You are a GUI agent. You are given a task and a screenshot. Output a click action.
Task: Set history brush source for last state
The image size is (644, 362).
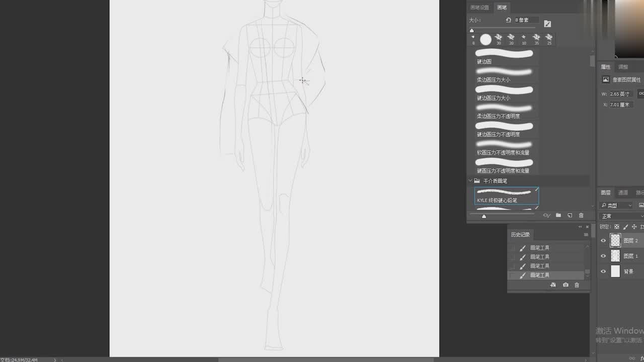pos(512,275)
